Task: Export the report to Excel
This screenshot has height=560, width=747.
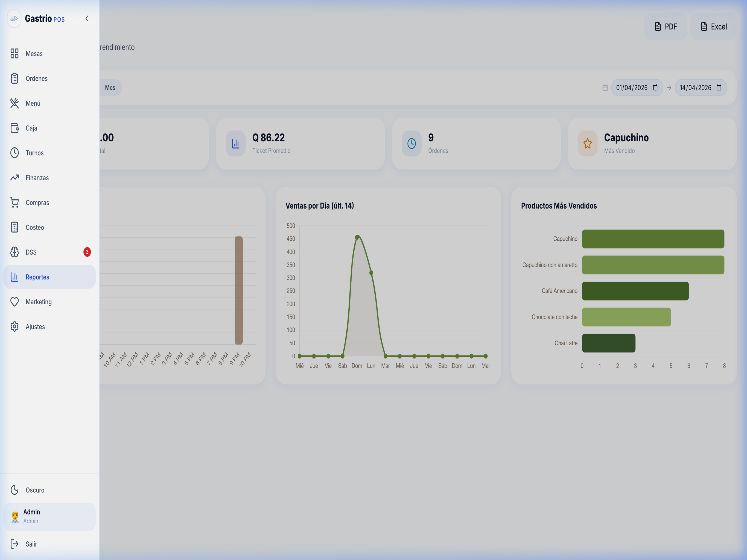Action: (714, 27)
